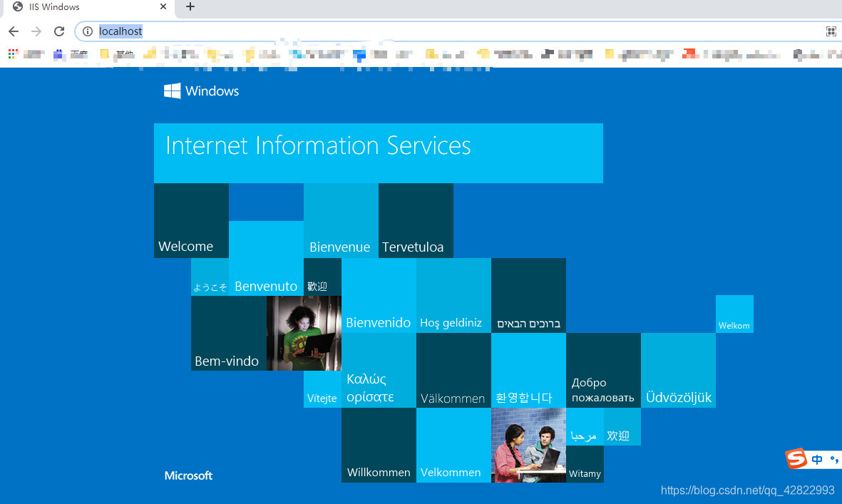Open a new browser tab
Viewport: 842px width, 504px height.
pos(190,7)
